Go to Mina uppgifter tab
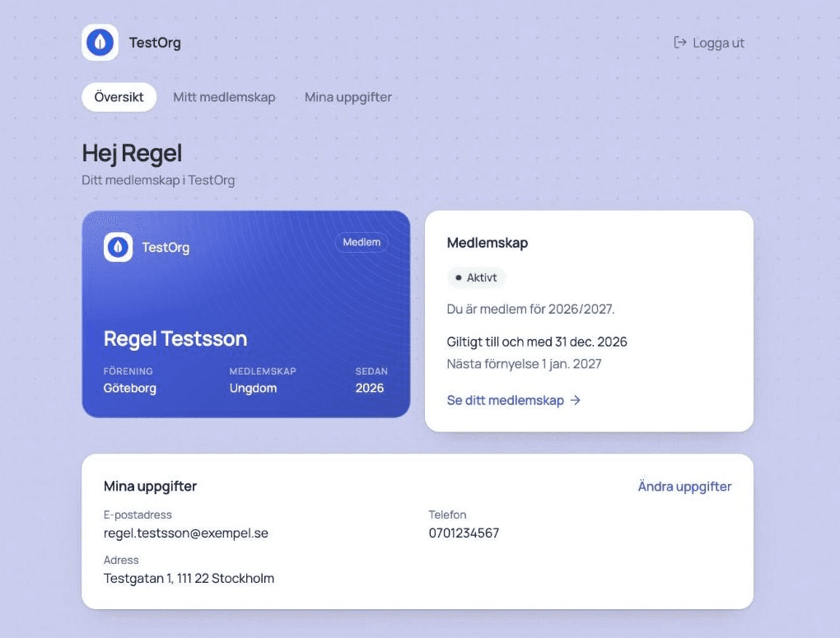The image size is (840, 638). 348,97
